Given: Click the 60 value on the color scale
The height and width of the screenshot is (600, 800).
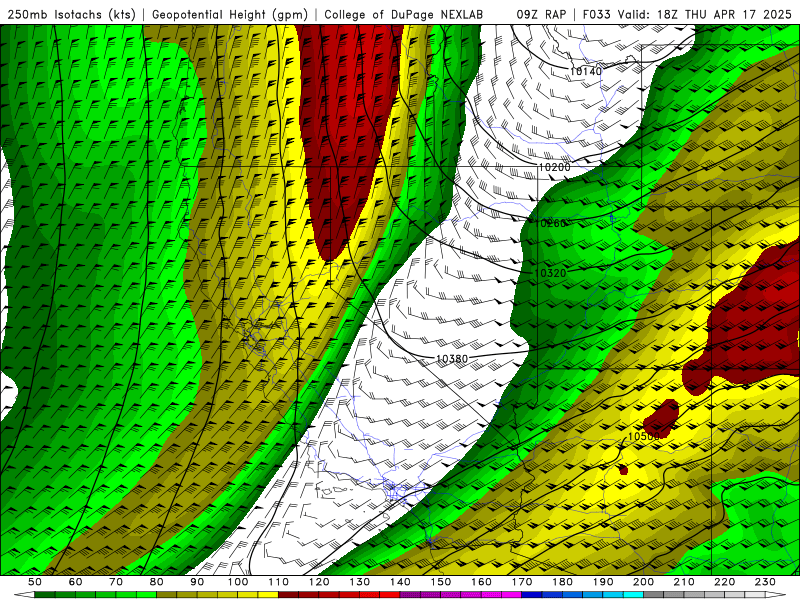Looking at the screenshot, I should pos(76,582).
